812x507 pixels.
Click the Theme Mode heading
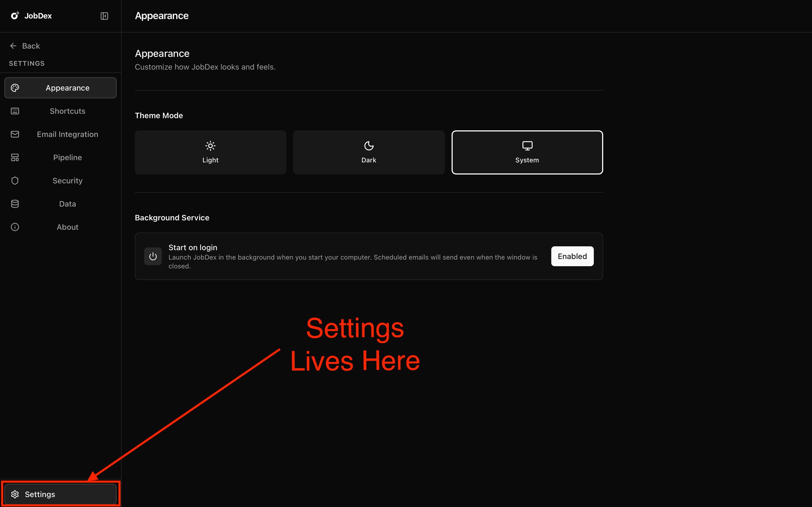click(159, 115)
